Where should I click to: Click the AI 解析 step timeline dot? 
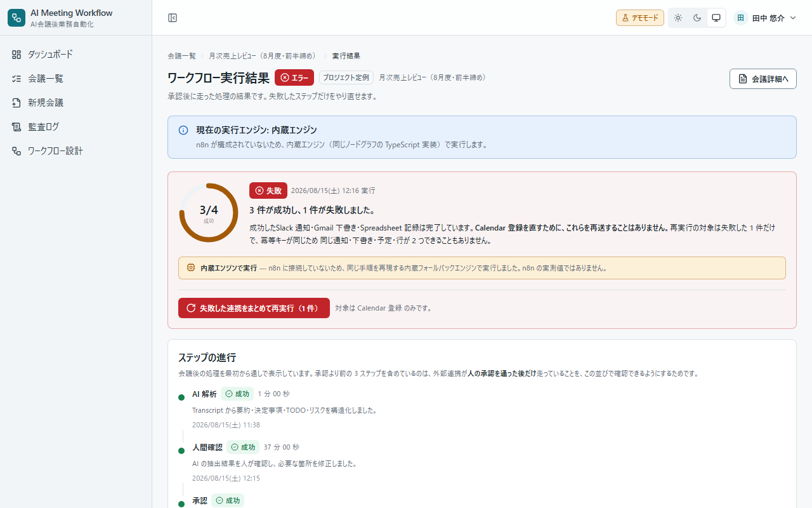(181, 398)
